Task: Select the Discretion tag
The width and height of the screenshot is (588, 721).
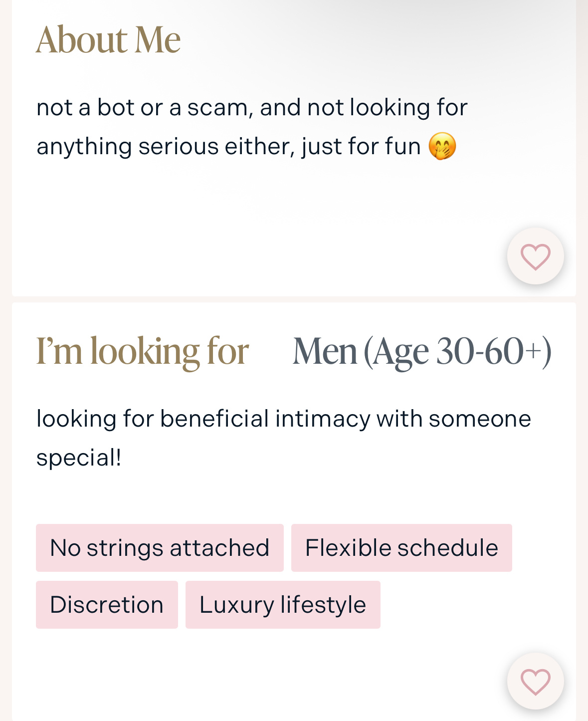Action: 107,605
